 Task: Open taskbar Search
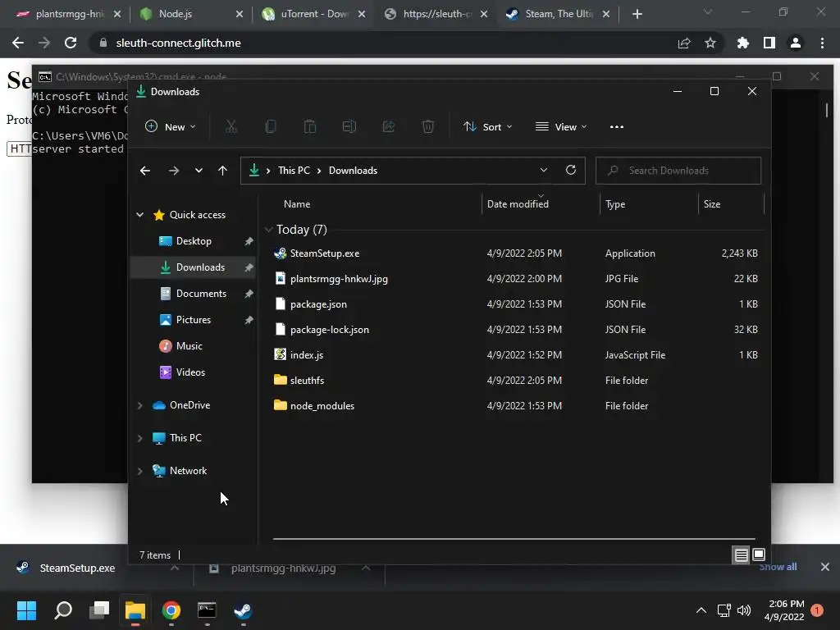click(x=63, y=610)
